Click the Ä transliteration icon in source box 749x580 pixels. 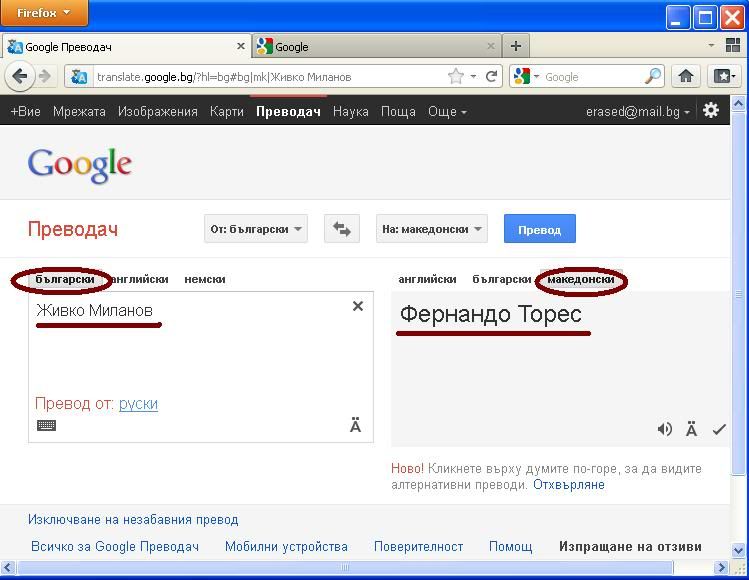(x=355, y=425)
